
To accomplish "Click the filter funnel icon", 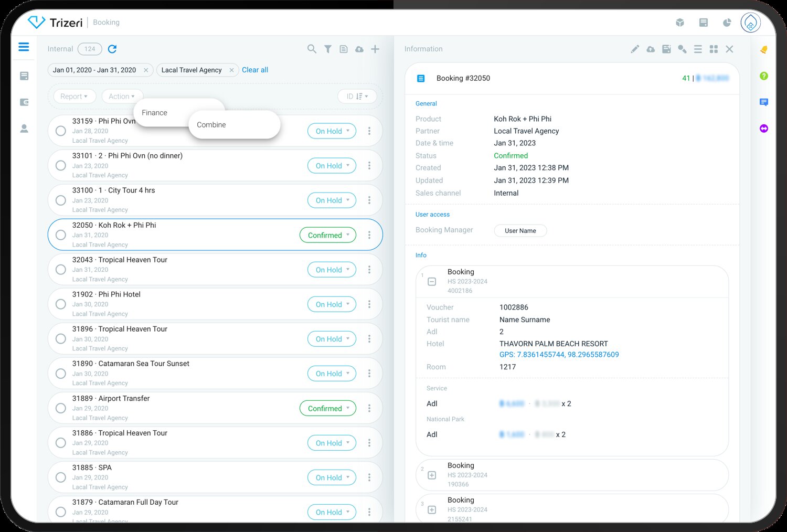I will point(328,49).
